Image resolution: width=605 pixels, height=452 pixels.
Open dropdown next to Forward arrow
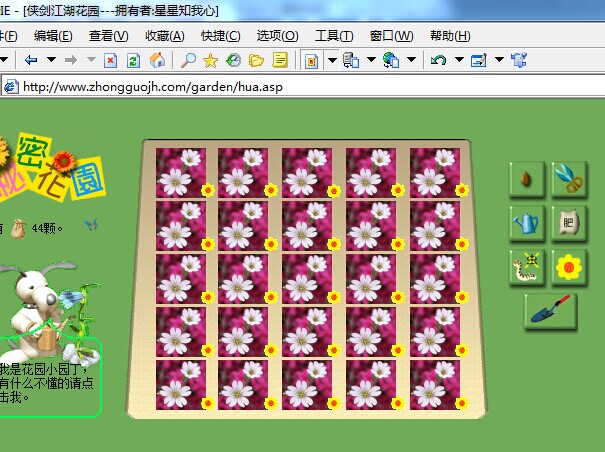(x=91, y=60)
